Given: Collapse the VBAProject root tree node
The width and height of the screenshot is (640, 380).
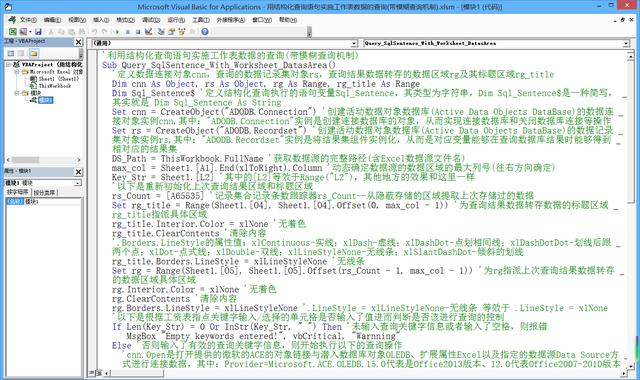Looking at the screenshot, I should point(8,64).
